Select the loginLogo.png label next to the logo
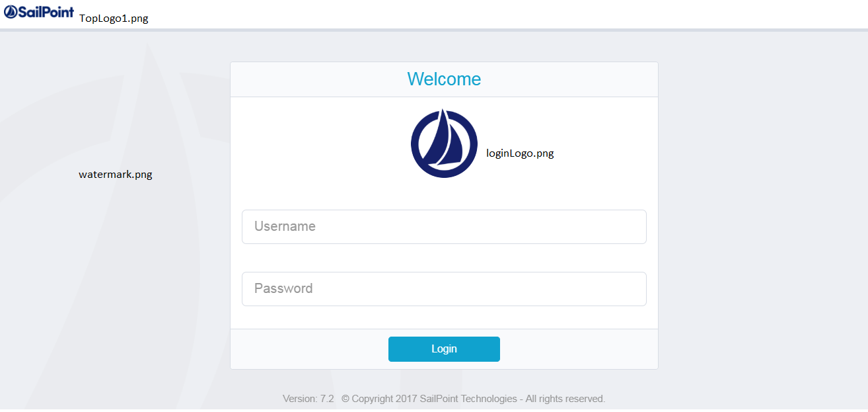Viewport: 868px width, 412px height. (520, 153)
